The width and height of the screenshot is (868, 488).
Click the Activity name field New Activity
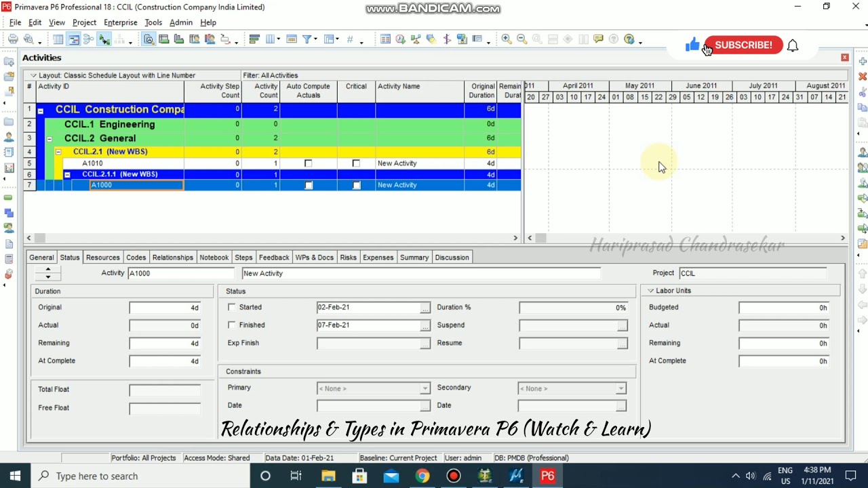(421, 273)
